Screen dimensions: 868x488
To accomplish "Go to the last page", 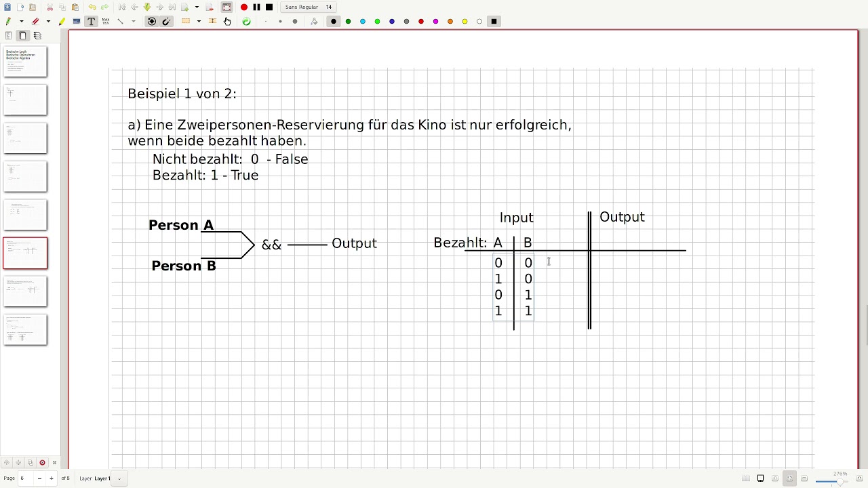I will [172, 7].
